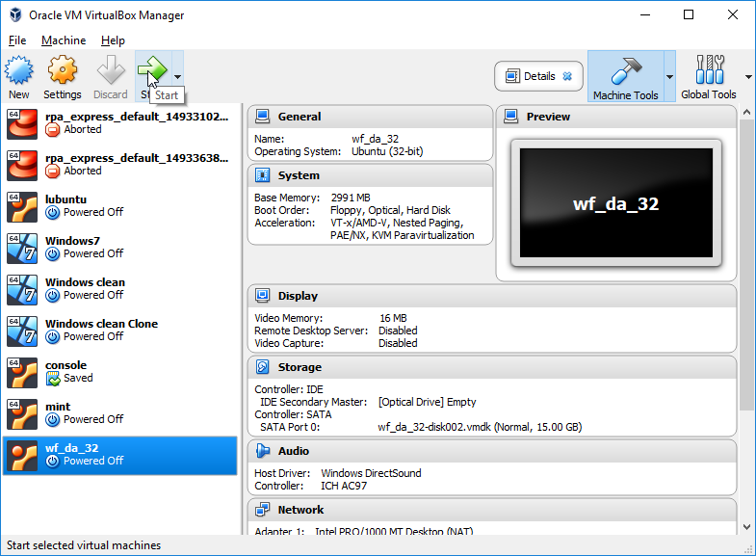This screenshot has width=756, height=556.
Task: Click the Display section icon
Action: coord(262,295)
